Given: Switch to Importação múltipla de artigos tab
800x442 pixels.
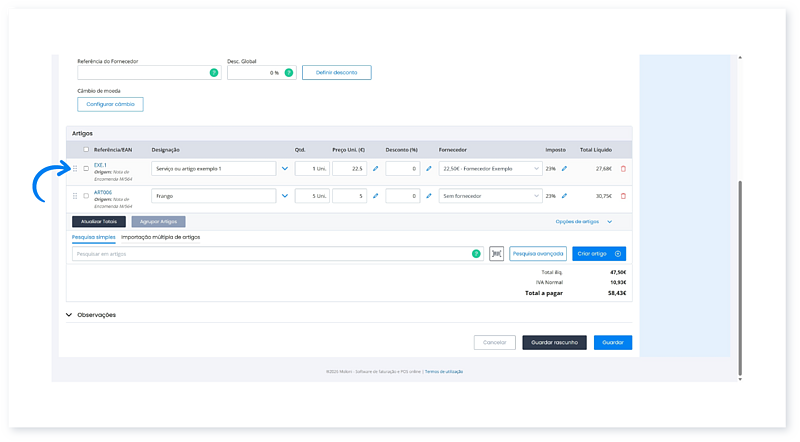Looking at the screenshot, I should point(160,237).
